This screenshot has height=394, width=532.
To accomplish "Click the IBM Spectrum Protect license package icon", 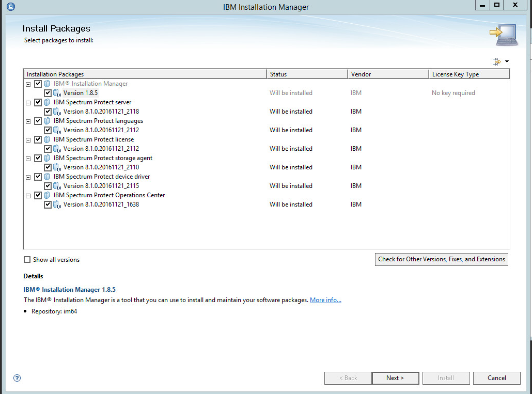I will coord(48,139).
